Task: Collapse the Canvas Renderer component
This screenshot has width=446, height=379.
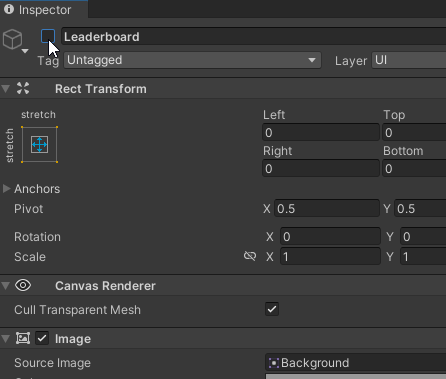Action: [6, 286]
